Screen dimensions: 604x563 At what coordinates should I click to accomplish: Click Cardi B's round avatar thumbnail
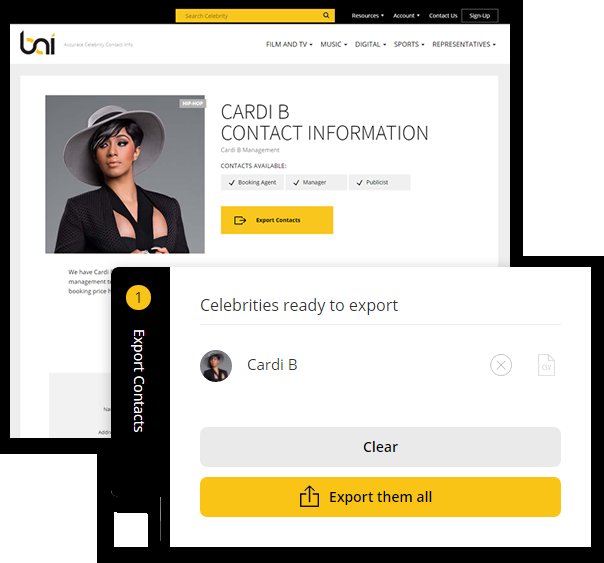[216, 365]
